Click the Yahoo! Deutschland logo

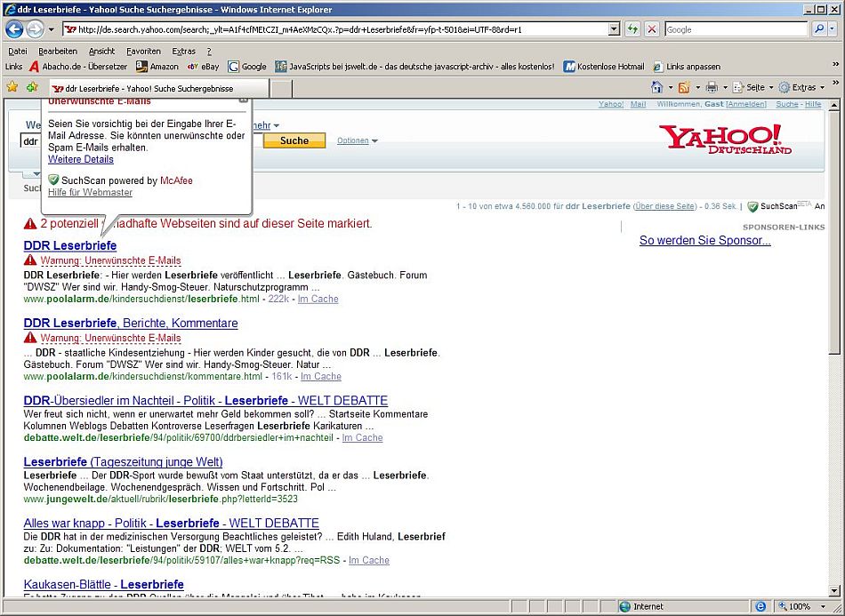coord(725,140)
